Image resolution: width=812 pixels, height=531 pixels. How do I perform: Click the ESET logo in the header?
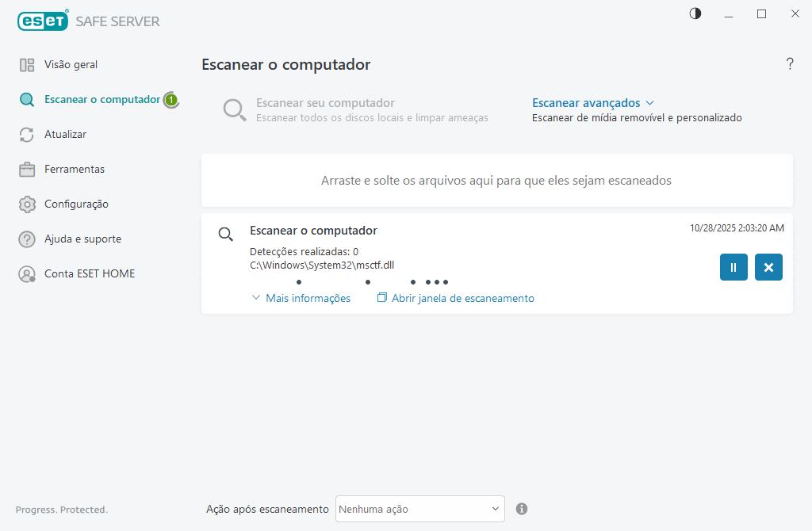[43, 21]
